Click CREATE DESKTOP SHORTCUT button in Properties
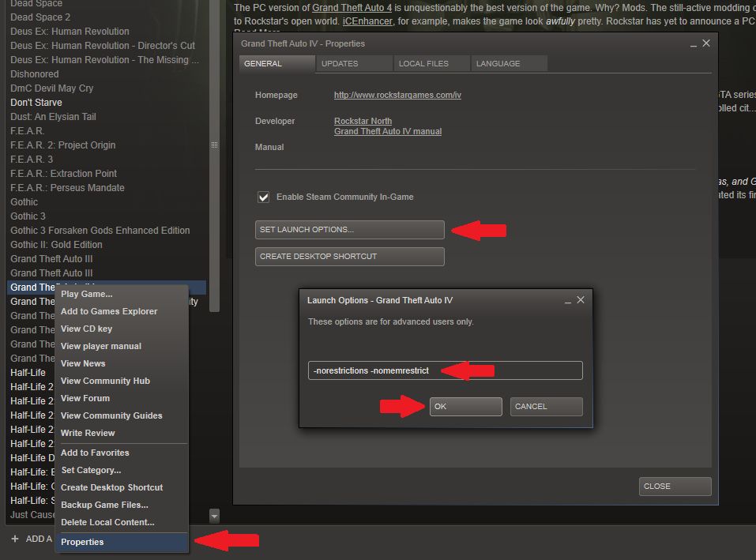 click(x=349, y=257)
